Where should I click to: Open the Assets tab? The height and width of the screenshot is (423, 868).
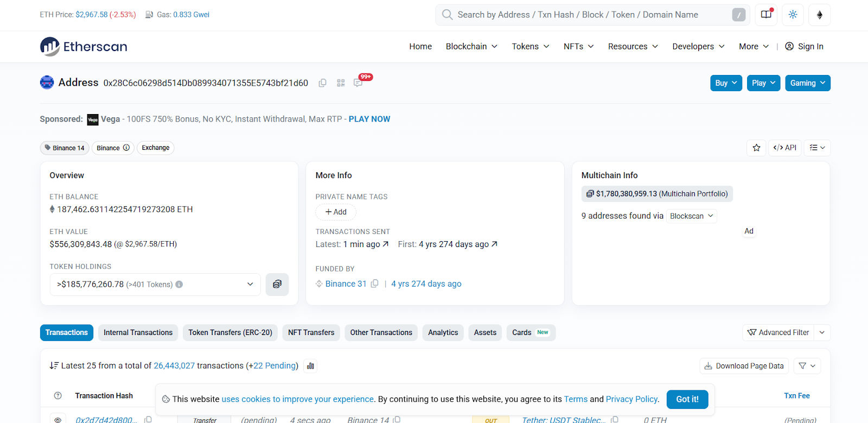click(x=485, y=333)
